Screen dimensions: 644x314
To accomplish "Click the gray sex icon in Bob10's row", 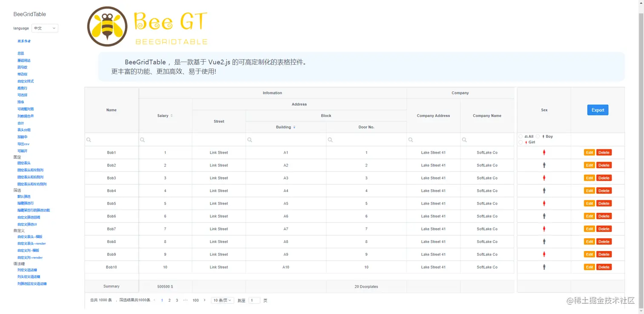I will click(544, 267).
